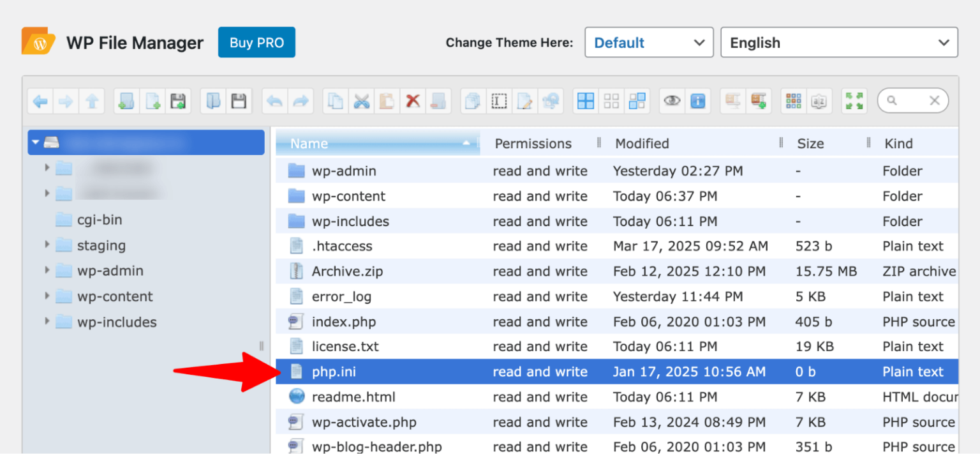Paste from clipboard with the paste icon

click(x=386, y=101)
